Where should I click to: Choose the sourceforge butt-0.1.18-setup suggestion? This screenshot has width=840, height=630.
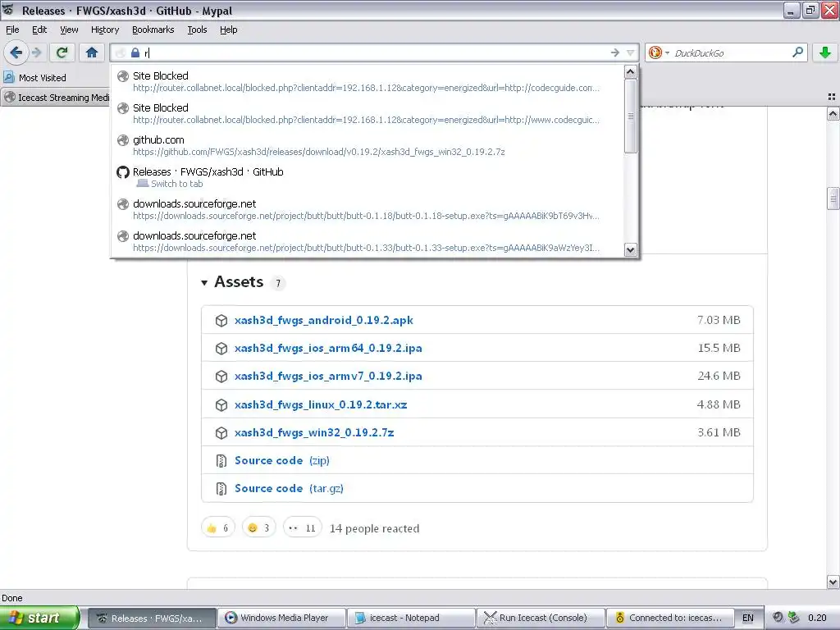[367, 209]
